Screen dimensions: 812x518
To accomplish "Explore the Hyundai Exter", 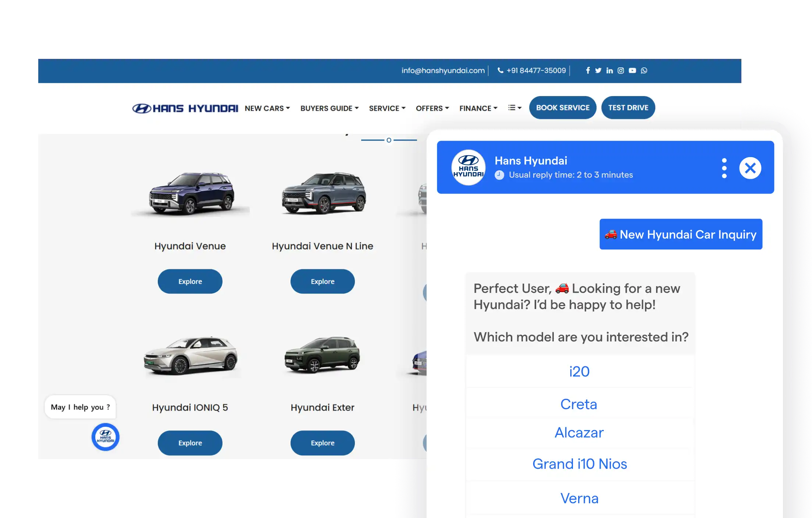I will pyautogui.click(x=323, y=443).
